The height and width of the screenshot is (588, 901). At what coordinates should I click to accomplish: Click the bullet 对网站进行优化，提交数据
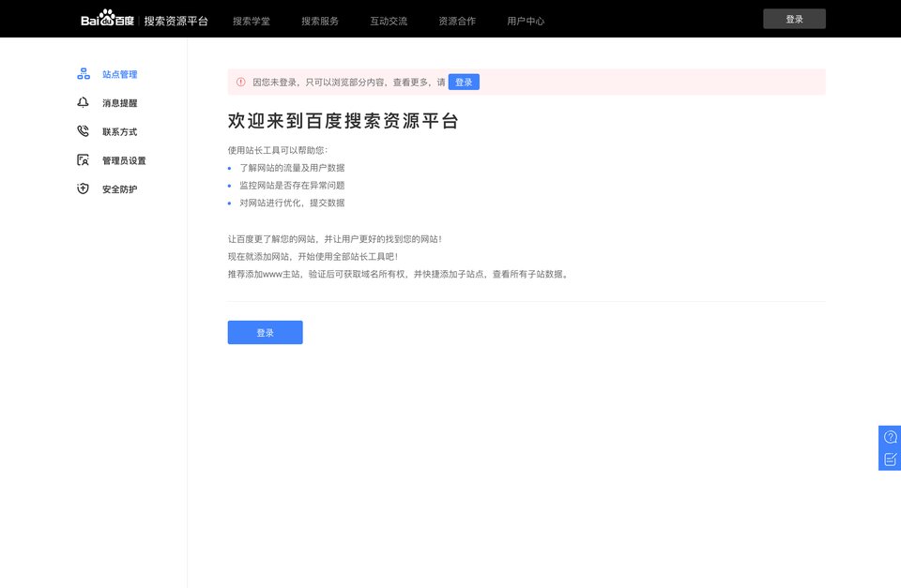(x=292, y=203)
